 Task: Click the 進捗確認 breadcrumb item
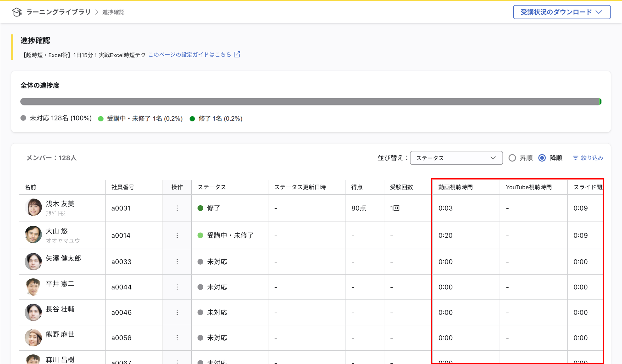tap(113, 12)
